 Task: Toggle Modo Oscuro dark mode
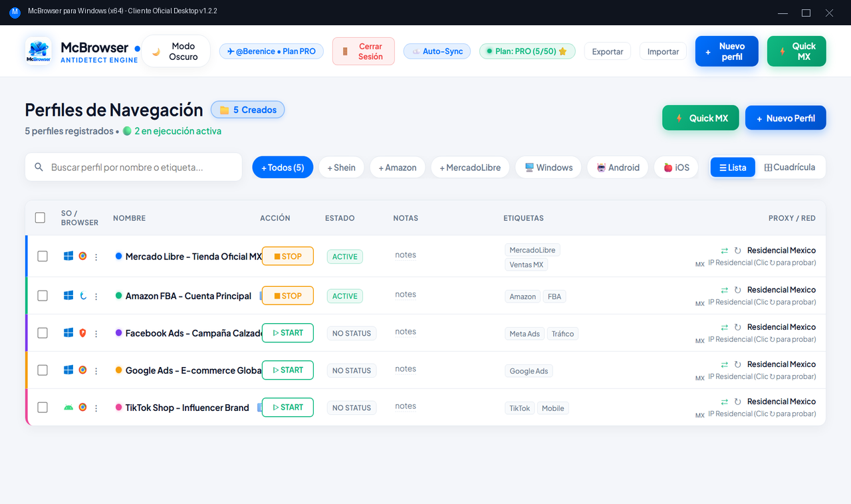tap(176, 51)
